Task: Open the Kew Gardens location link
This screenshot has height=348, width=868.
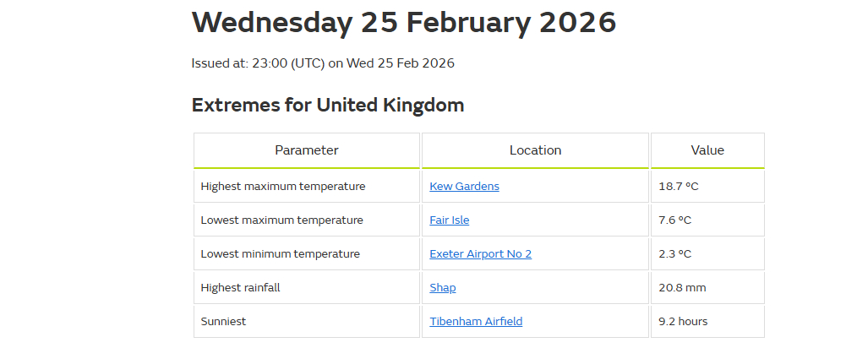Action: click(464, 186)
